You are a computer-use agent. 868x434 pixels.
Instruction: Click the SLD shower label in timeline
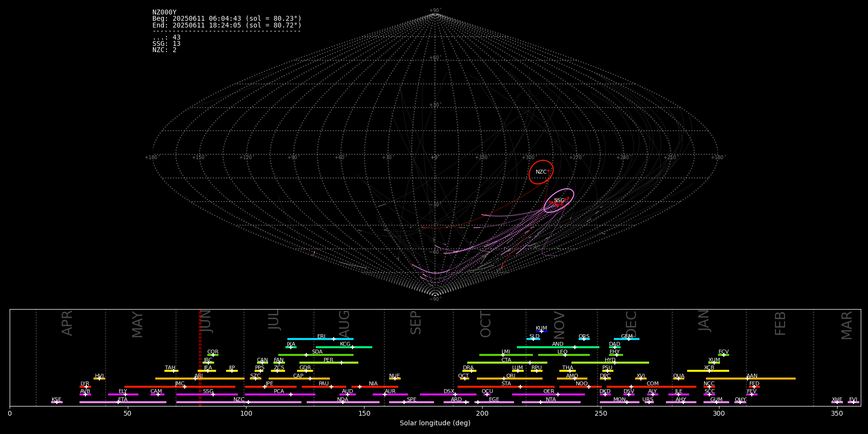pyautogui.click(x=534, y=337)
